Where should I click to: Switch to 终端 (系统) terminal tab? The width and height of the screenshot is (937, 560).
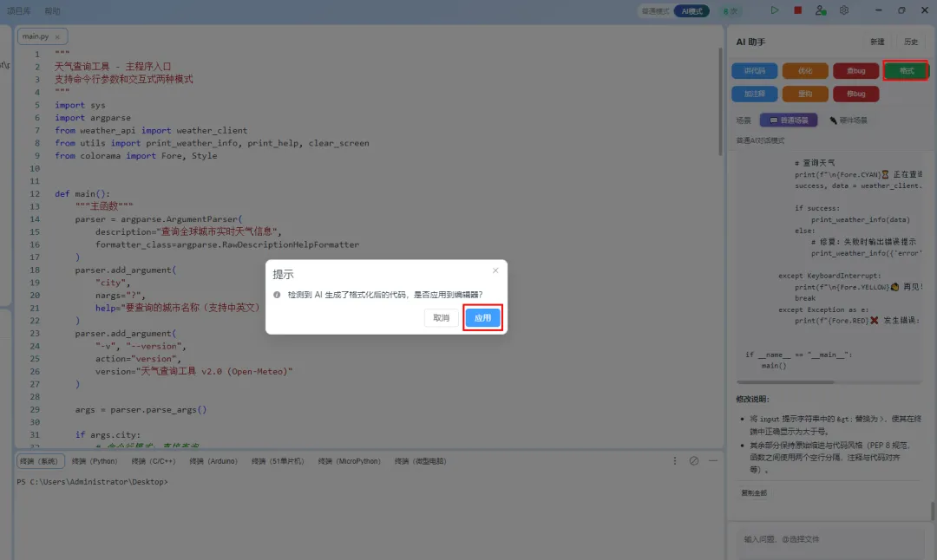coord(39,461)
